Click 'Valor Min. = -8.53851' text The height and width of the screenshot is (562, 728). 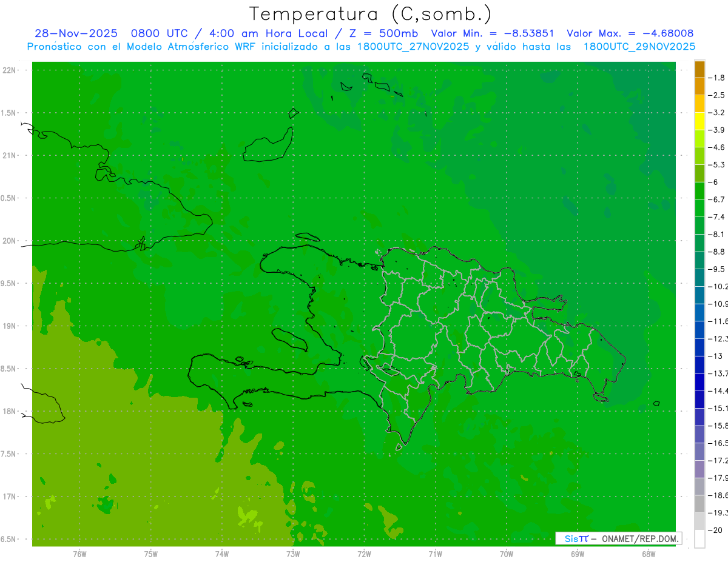pos(492,34)
